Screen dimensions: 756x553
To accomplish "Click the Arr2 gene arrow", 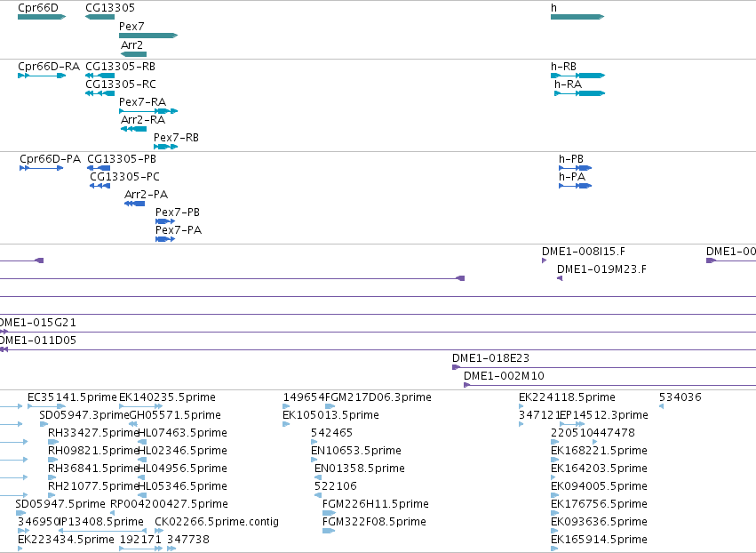I will point(133,54).
